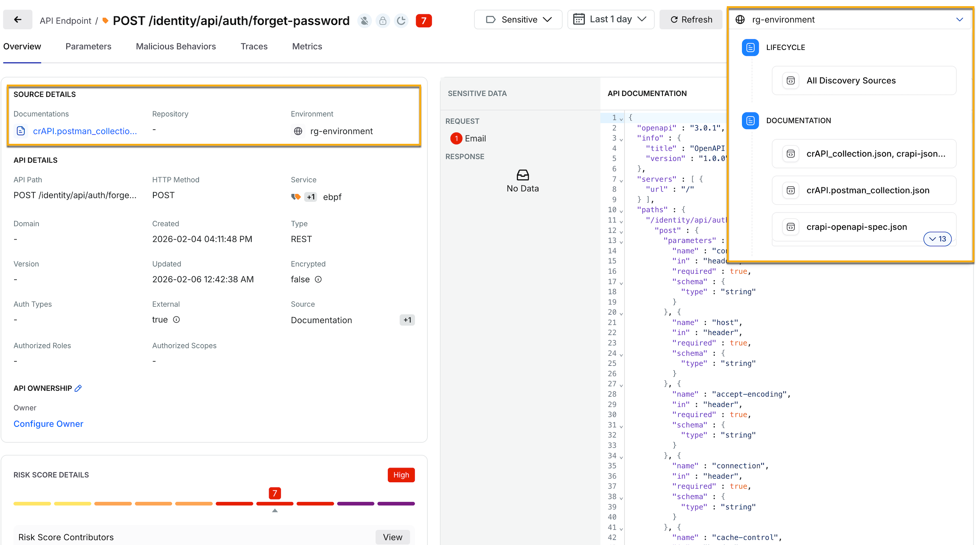Click the ebpf service name
Screen dimensions: 980x545
332,197
